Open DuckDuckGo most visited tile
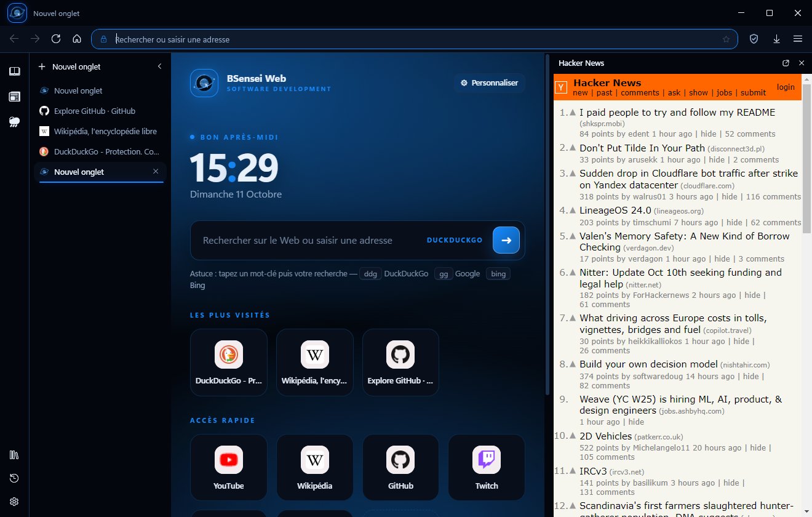This screenshot has width=812, height=517. tap(229, 362)
